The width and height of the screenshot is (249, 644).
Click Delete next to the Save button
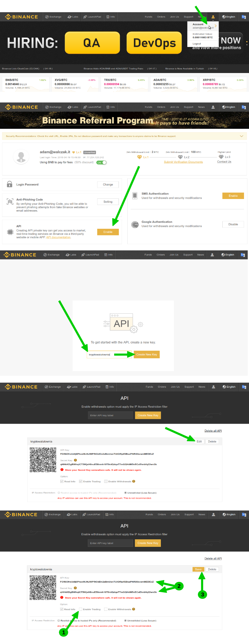212,569
